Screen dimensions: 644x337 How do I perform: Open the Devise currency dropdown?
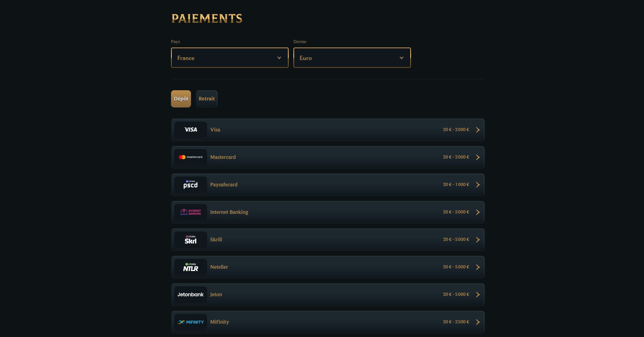pos(352,58)
